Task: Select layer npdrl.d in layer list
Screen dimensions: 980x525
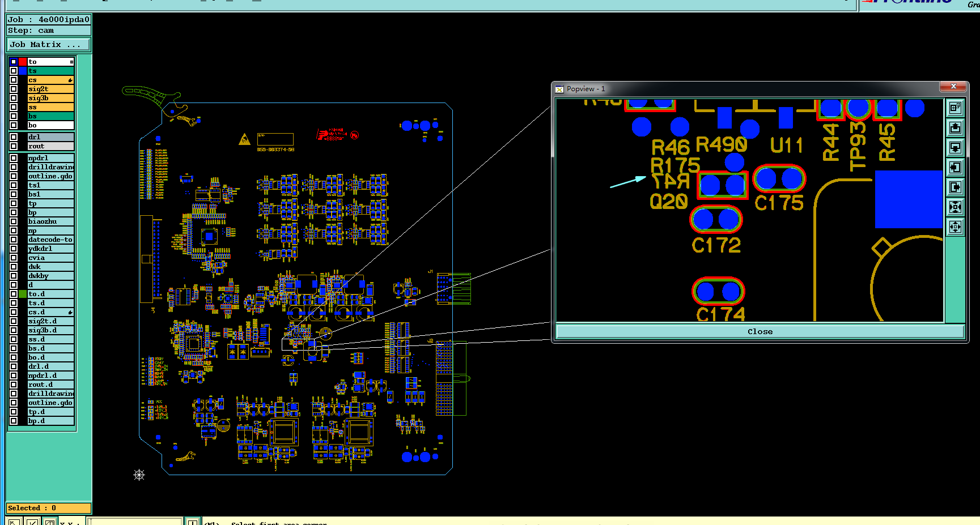Action: 51,375
